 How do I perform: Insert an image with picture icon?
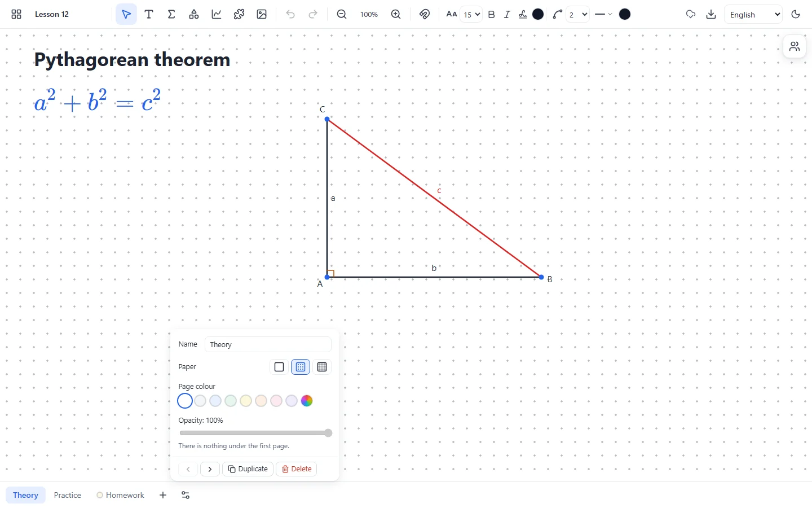[262, 14]
